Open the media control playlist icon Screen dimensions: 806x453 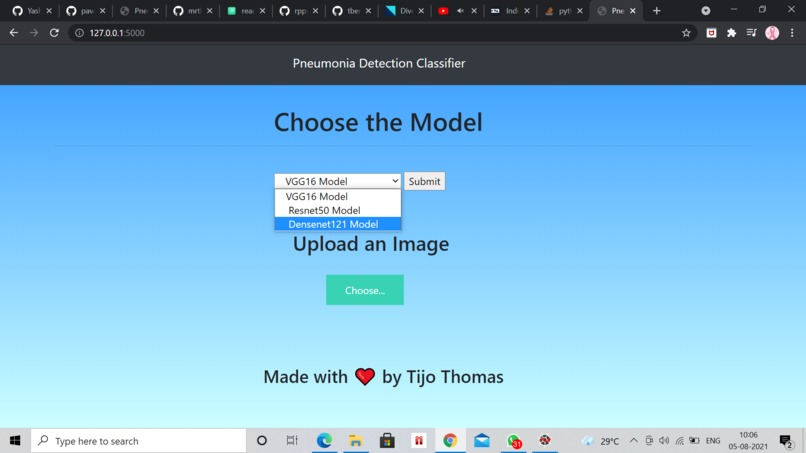pyautogui.click(x=752, y=33)
